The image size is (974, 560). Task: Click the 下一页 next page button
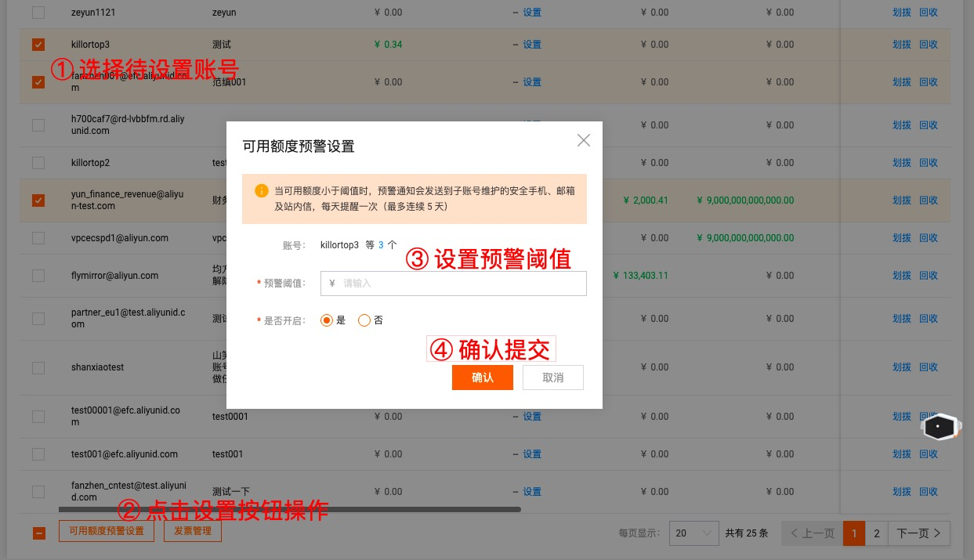(919, 533)
